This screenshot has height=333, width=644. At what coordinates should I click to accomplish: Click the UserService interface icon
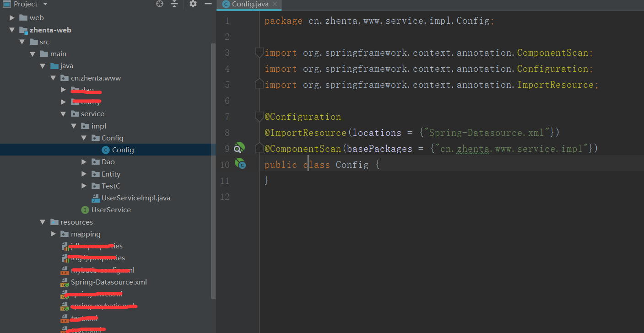[x=85, y=210]
